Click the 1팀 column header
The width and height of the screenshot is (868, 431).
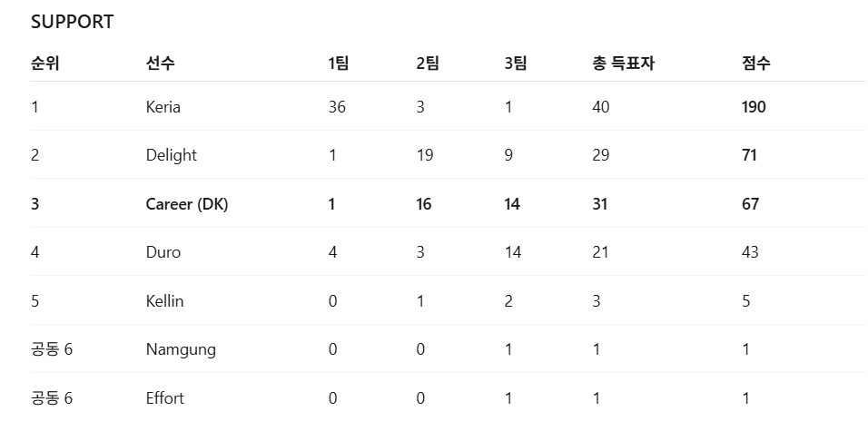(x=339, y=64)
